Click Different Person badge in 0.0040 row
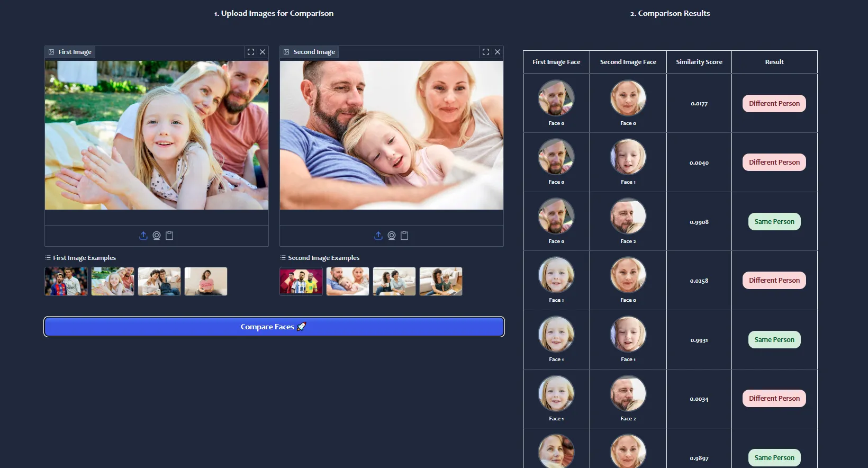 pyautogui.click(x=774, y=162)
